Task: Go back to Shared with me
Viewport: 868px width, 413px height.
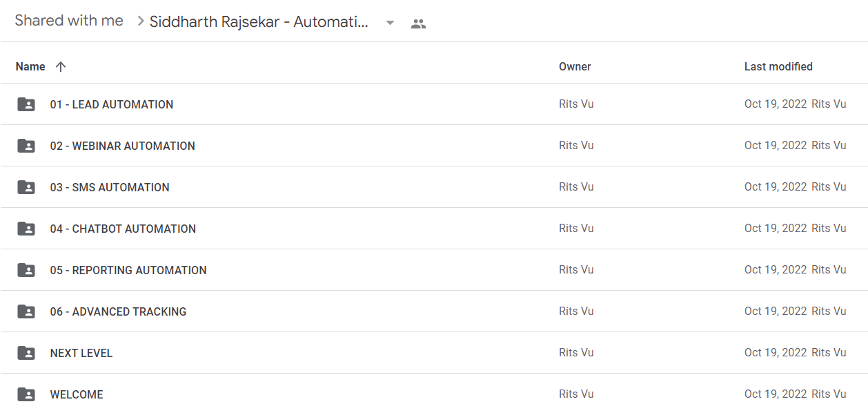Action: coord(69,21)
